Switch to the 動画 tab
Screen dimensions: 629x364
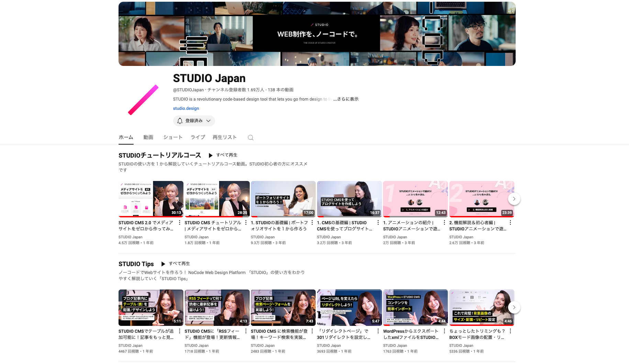148,137
